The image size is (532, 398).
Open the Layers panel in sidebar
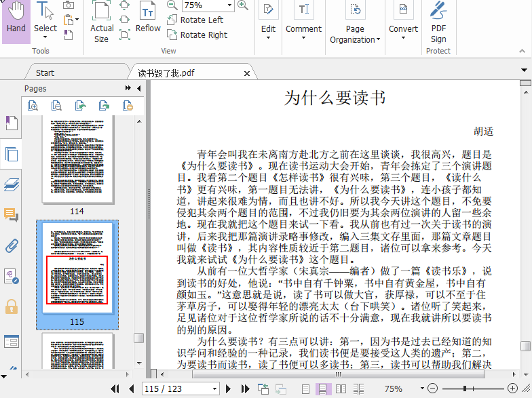tap(11, 184)
